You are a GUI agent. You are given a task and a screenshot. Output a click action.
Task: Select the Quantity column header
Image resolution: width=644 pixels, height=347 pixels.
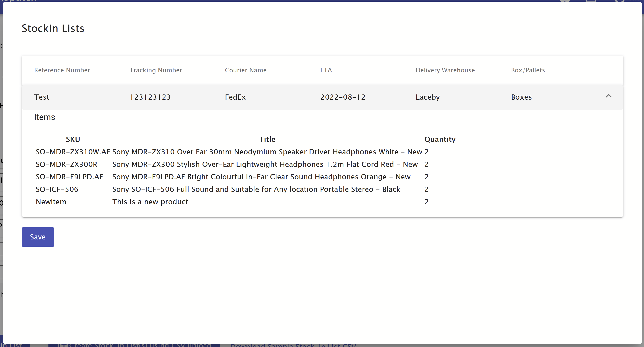pyautogui.click(x=440, y=139)
